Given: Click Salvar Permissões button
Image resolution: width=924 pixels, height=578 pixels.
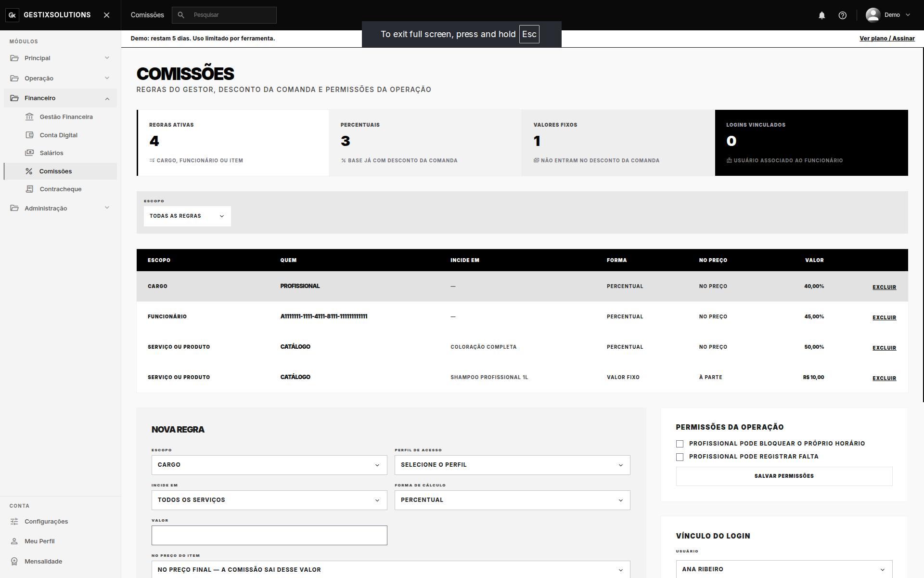Looking at the screenshot, I should (784, 476).
